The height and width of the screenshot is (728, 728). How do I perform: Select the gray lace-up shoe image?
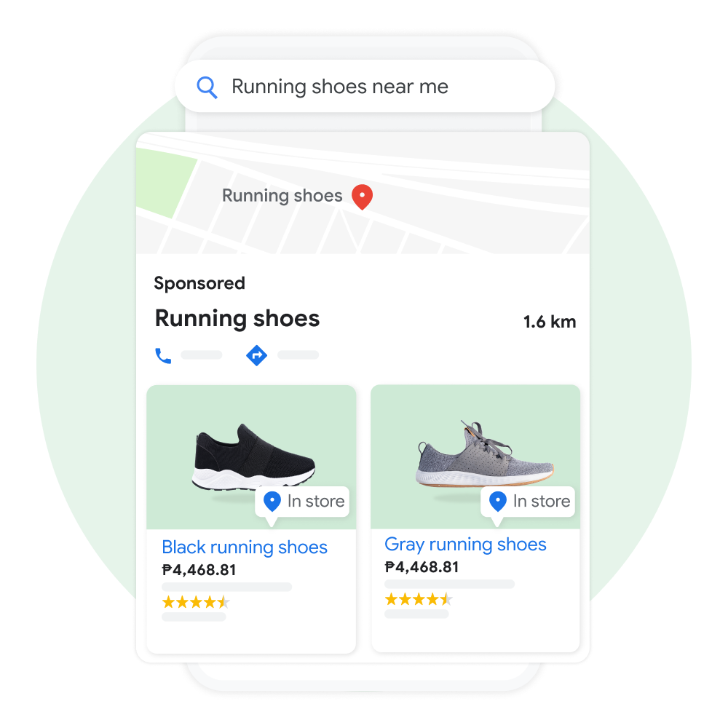click(485, 454)
